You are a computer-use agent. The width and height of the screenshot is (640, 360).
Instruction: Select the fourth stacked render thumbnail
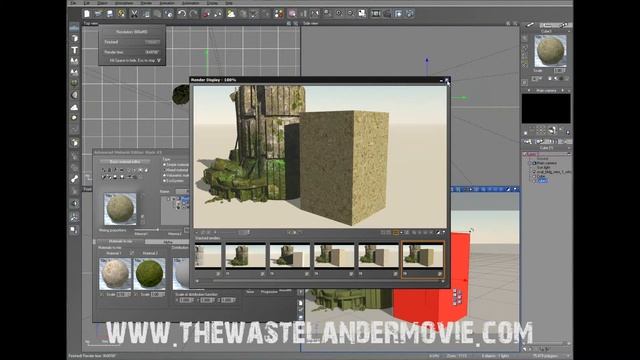coord(334,257)
